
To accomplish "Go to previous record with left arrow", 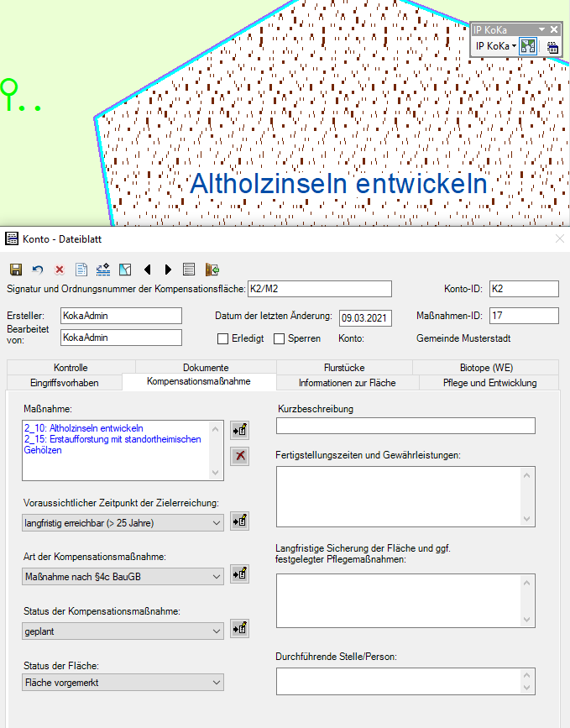I will (148, 270).
